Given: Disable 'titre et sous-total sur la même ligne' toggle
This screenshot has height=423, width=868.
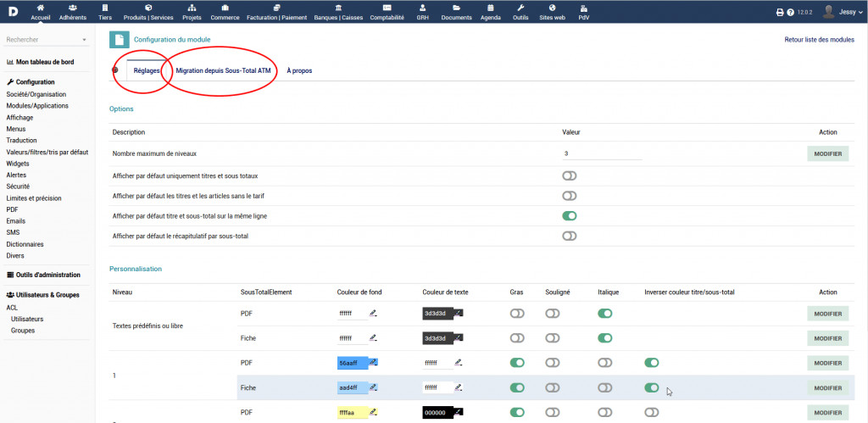Looking at the screenshot, I should tap(569, 215).
